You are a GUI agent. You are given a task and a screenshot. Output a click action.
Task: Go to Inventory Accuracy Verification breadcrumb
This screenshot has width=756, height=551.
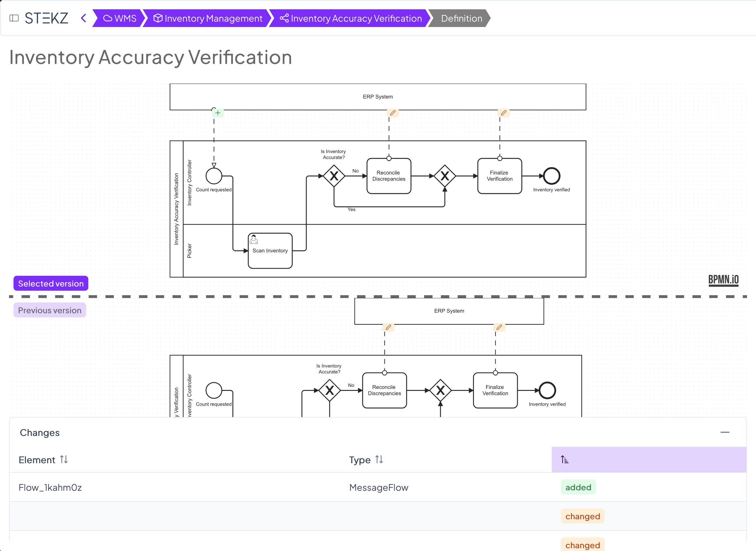[x=351, y=18]
